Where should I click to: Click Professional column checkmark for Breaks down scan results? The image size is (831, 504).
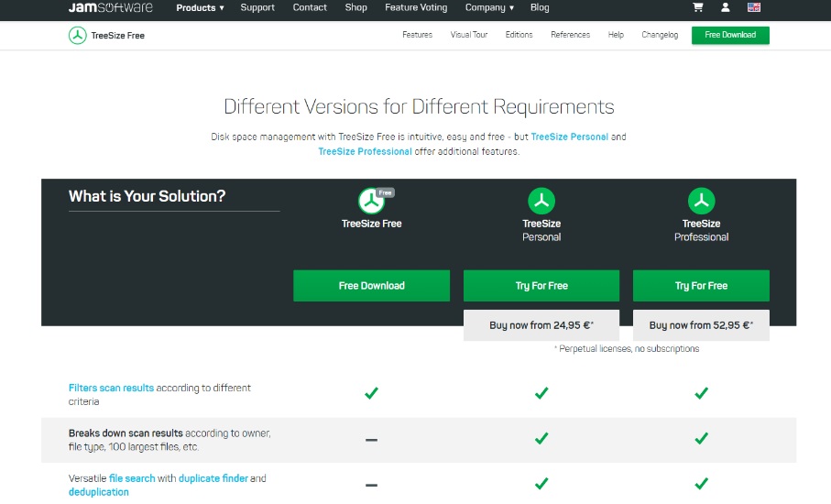coord(701,438)
